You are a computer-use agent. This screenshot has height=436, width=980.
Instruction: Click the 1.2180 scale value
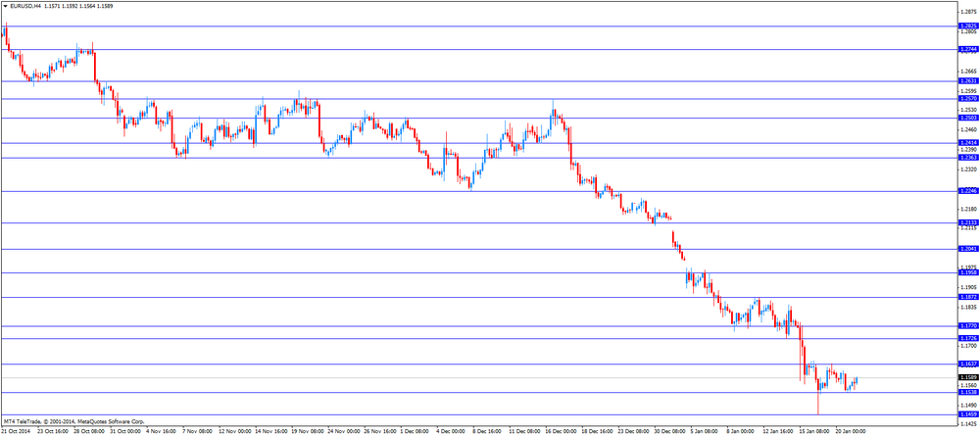point(967,209)
